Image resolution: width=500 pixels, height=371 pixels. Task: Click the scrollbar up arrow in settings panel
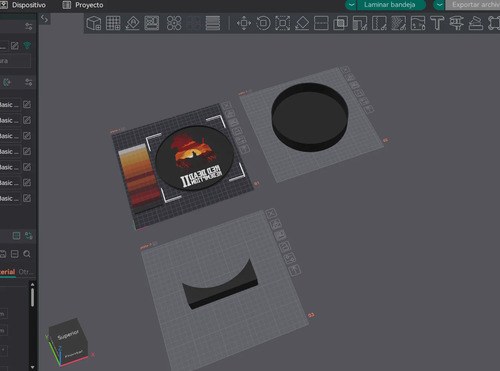(32, 285)
